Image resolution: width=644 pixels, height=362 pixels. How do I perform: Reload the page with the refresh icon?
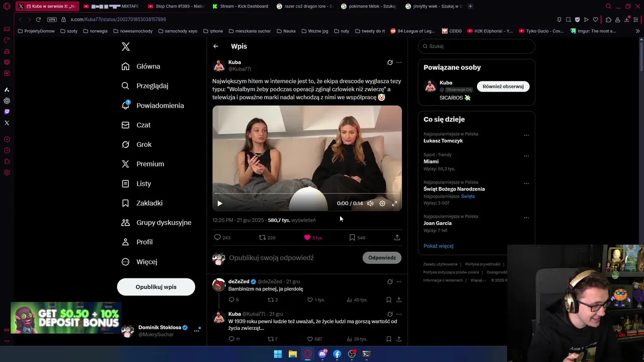[38, 20]
